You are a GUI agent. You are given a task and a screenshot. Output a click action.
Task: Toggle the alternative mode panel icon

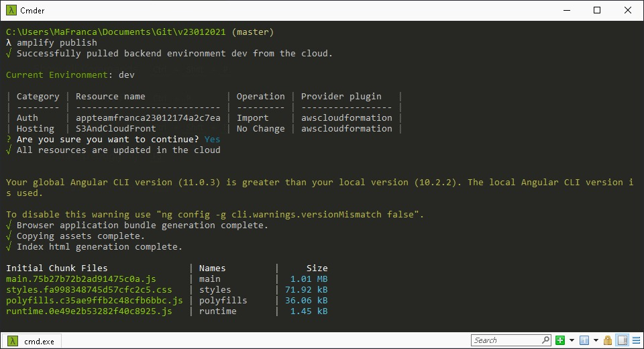(623, 340)
